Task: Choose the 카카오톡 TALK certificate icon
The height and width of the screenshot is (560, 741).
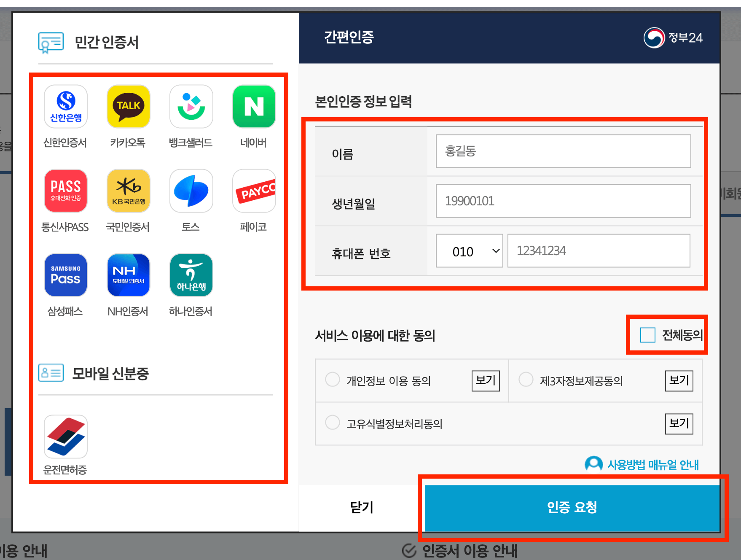Action: click(128, 106)
